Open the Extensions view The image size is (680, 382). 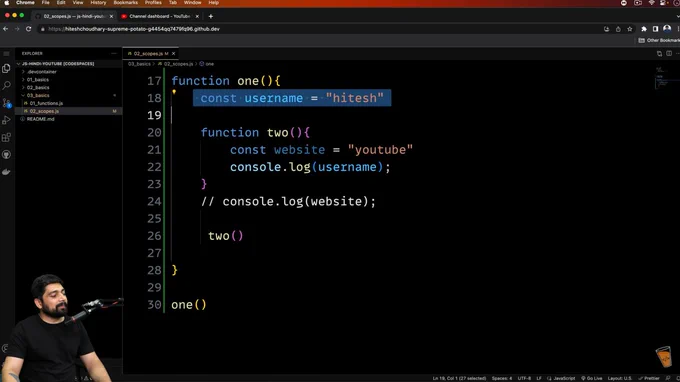click(x=7, y=137)
